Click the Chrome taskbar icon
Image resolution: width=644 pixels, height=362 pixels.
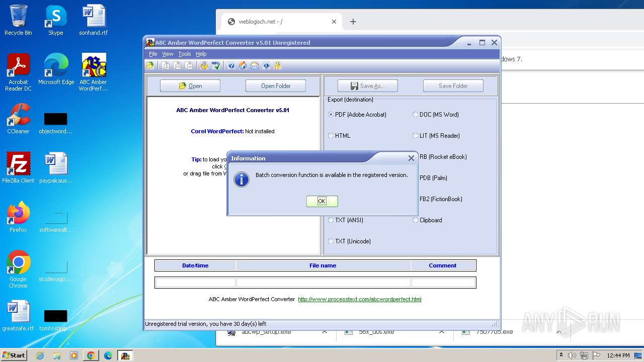click(91, 355)
